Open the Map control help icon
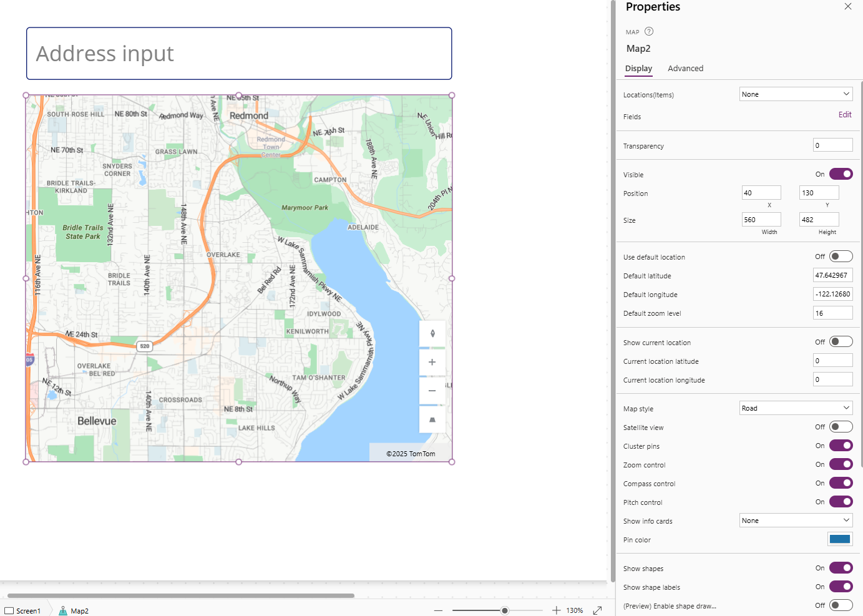The width and height of the screenshot is (863, 616). (x=649, y=31)
